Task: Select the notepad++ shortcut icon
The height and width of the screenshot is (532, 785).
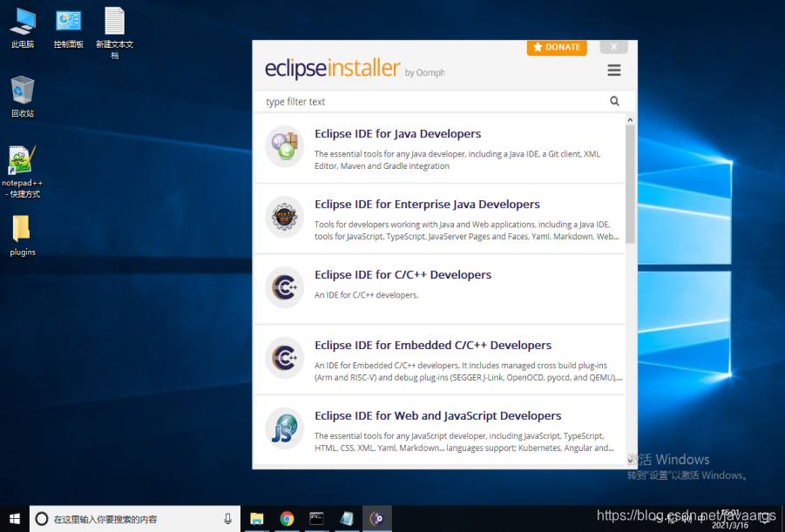Action: (23, 172)
